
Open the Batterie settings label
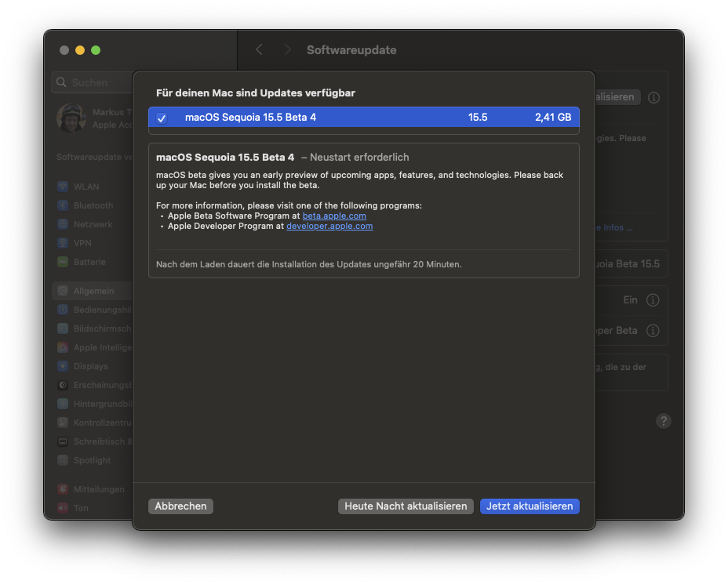coord(89,262)
